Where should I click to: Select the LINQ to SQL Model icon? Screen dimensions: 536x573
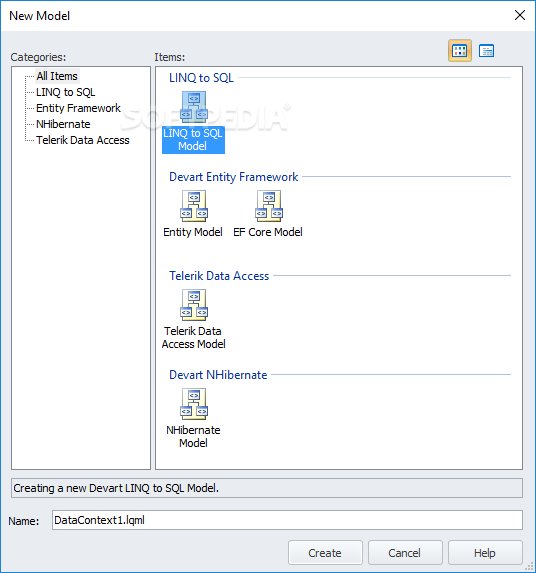tap(194, 107)
